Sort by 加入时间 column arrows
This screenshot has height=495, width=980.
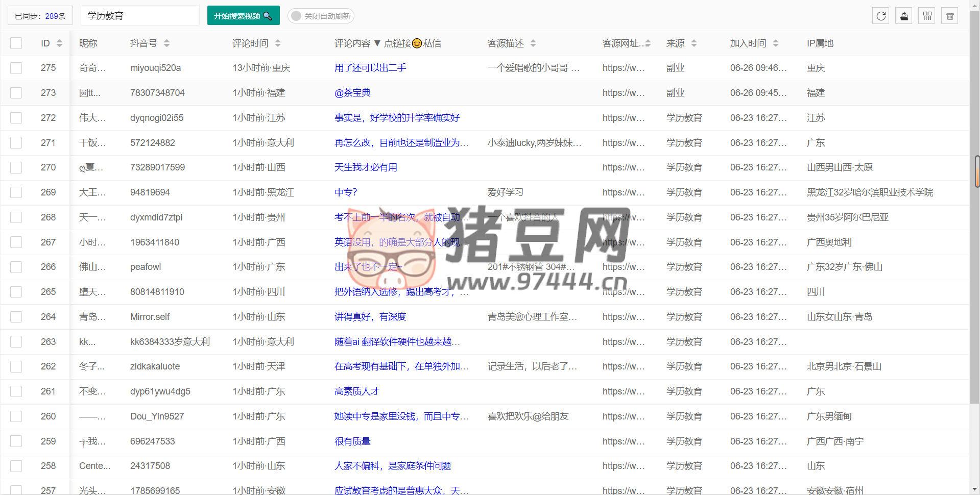coord(776,43)
